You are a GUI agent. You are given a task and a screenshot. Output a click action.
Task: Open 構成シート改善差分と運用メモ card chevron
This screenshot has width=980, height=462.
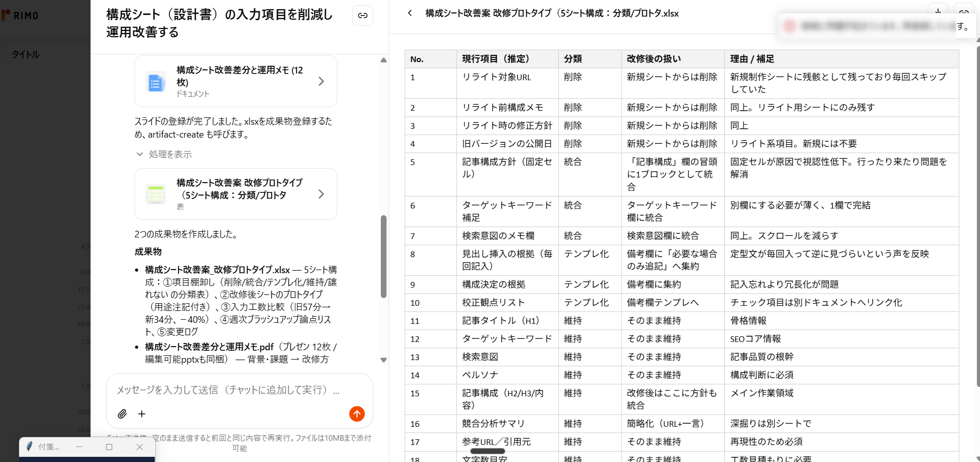pyautogui.click(x=321, y=81)
